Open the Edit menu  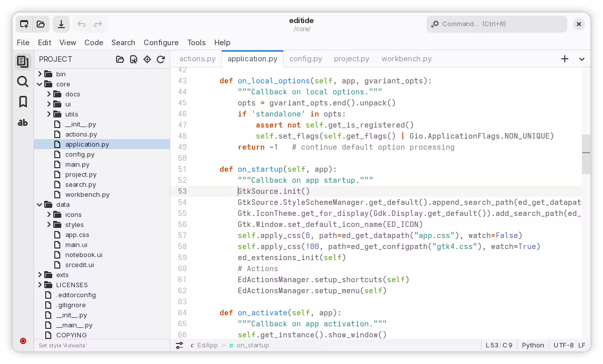point(44,43)
